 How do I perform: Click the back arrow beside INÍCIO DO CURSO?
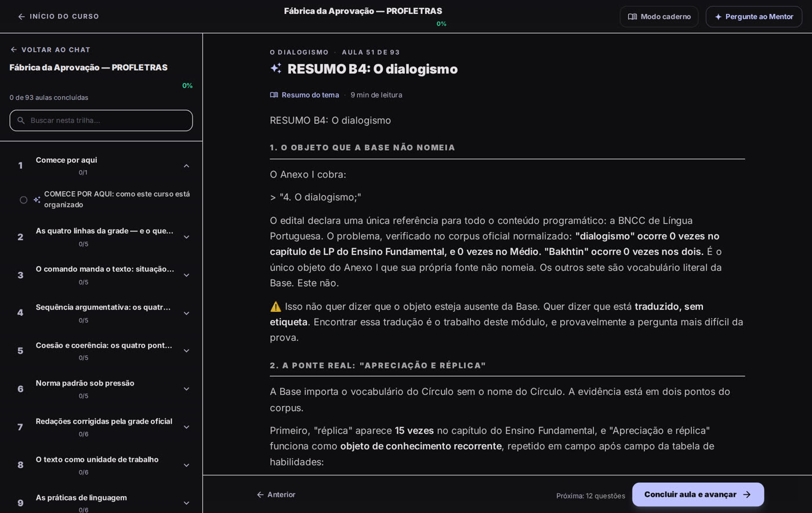point(21,17)
